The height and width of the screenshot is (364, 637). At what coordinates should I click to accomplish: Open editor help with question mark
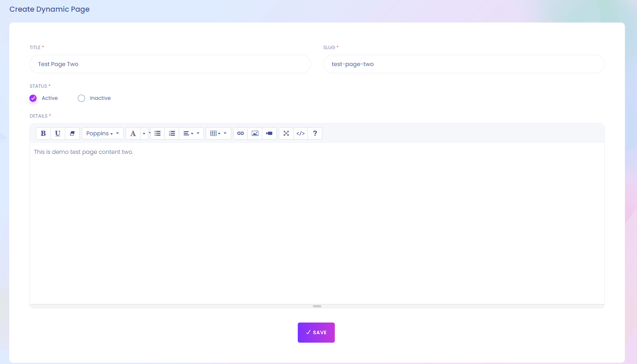click(x=315, y=133)
